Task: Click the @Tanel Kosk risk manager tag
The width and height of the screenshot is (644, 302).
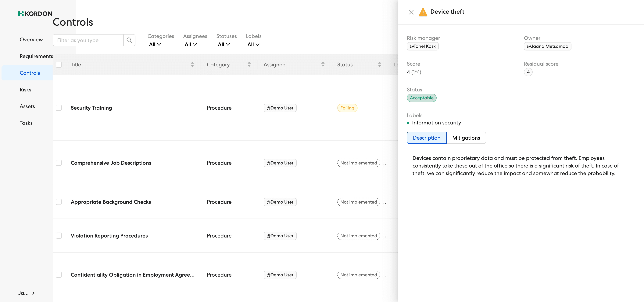Action: pyautogui.click(x=423, y=46)
